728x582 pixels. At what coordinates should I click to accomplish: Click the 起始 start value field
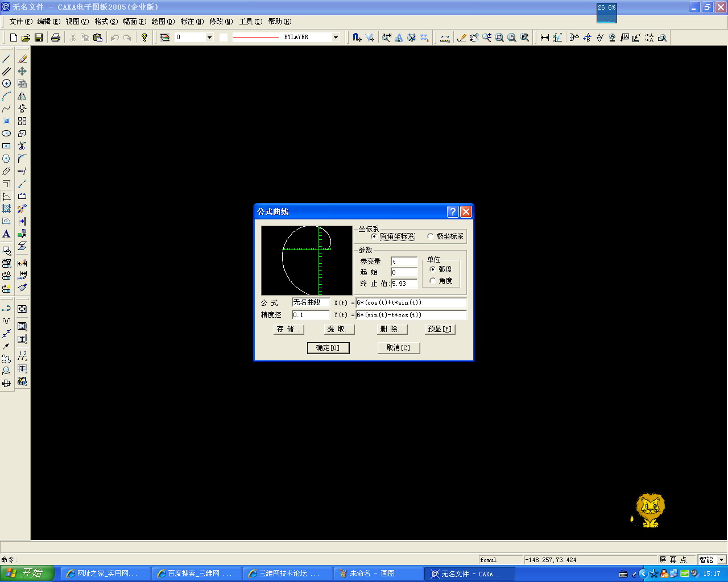click(x=404, y=273)
